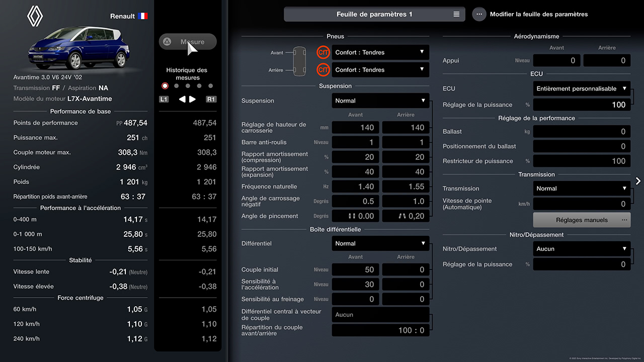Click Vitesse de pointe km/h field
644x362 pixels.
(x=582, y=204)
